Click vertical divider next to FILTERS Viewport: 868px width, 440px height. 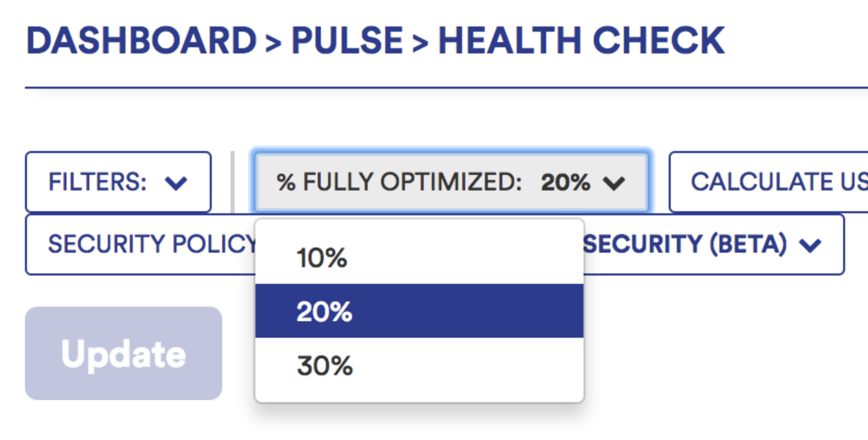pyautogui.click(x=233, y=182)
